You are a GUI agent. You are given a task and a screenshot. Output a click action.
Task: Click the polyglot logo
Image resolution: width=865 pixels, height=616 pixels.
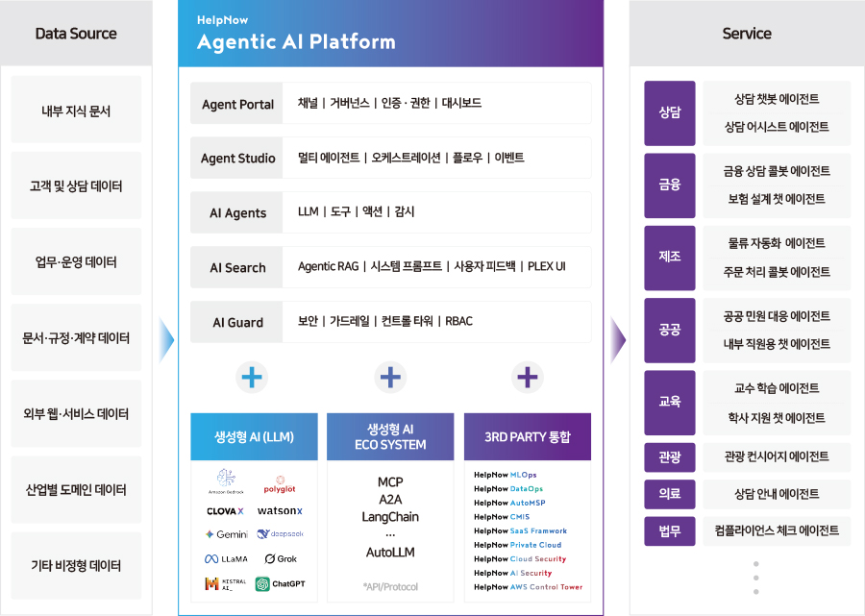click(280, 480)
